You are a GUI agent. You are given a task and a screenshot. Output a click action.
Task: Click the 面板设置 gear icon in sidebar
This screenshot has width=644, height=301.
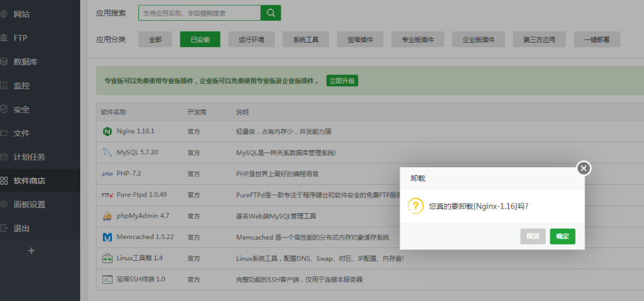pyautogui.click(x=4, y=204)
